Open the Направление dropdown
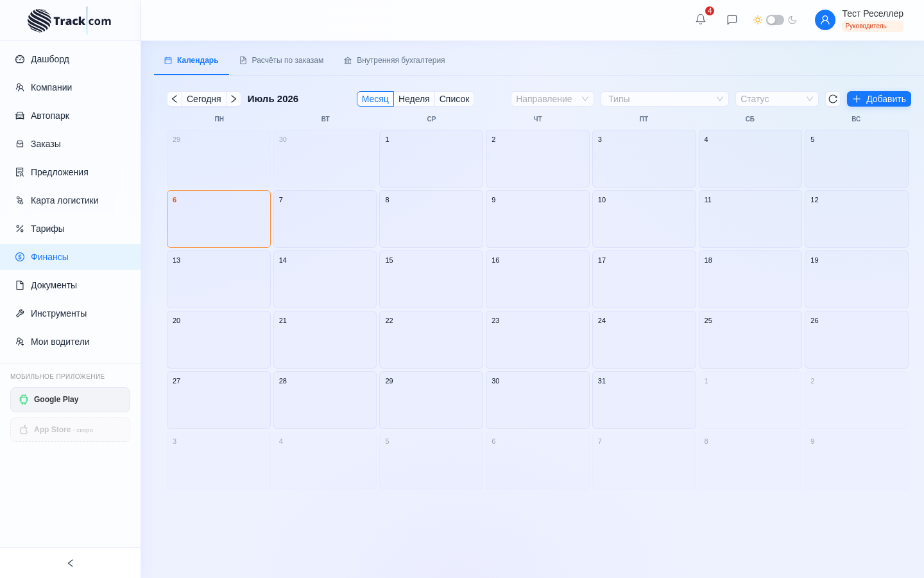Screen dimensions: 924x578 (552, 99)
